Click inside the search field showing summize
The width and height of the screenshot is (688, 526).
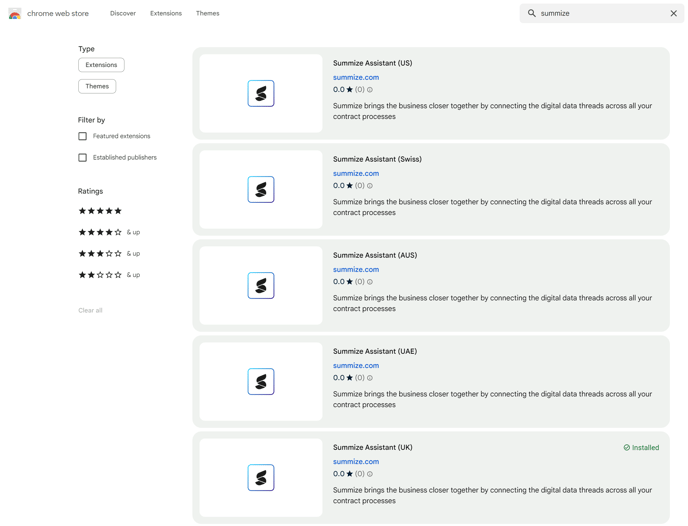click(x=600, y=14)
